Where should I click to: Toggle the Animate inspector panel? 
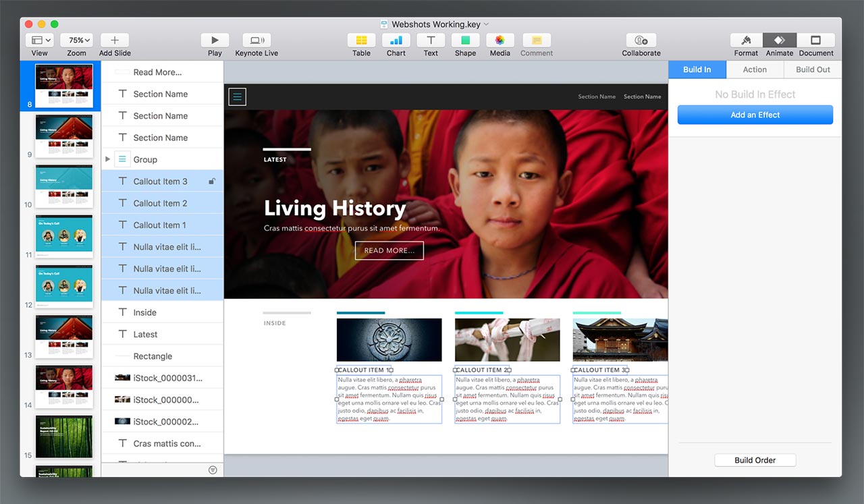click(780, 40)
